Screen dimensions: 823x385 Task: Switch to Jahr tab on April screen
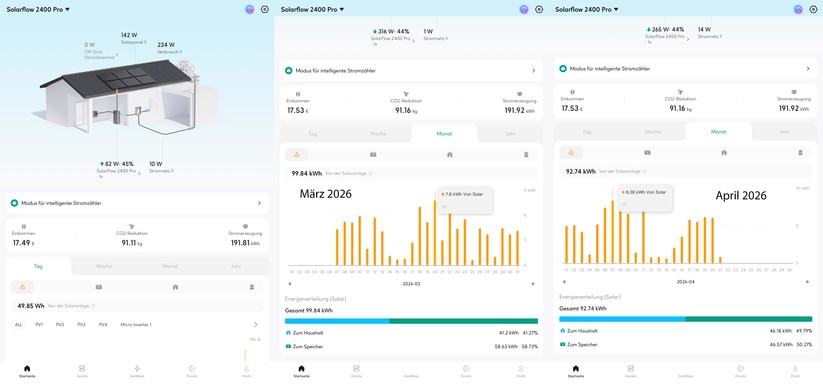coord(784,132)
